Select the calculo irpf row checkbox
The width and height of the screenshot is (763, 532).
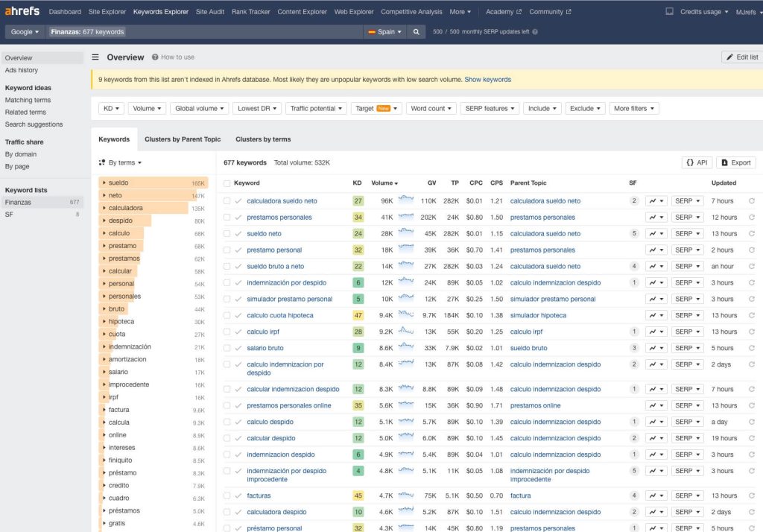(227, 332)
